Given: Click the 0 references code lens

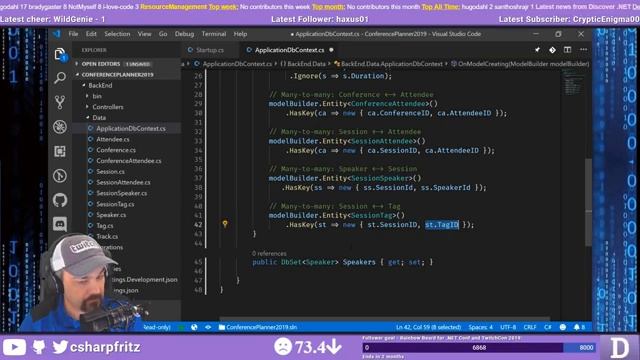Looking at the screenshot, I should click(269, 253).
